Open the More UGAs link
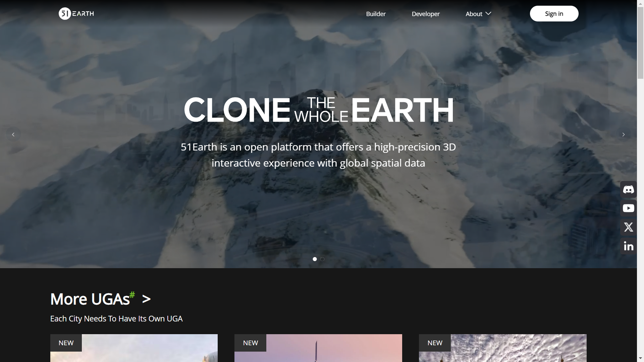The width and height of the screenshot is (644, 362). (93, 299)
